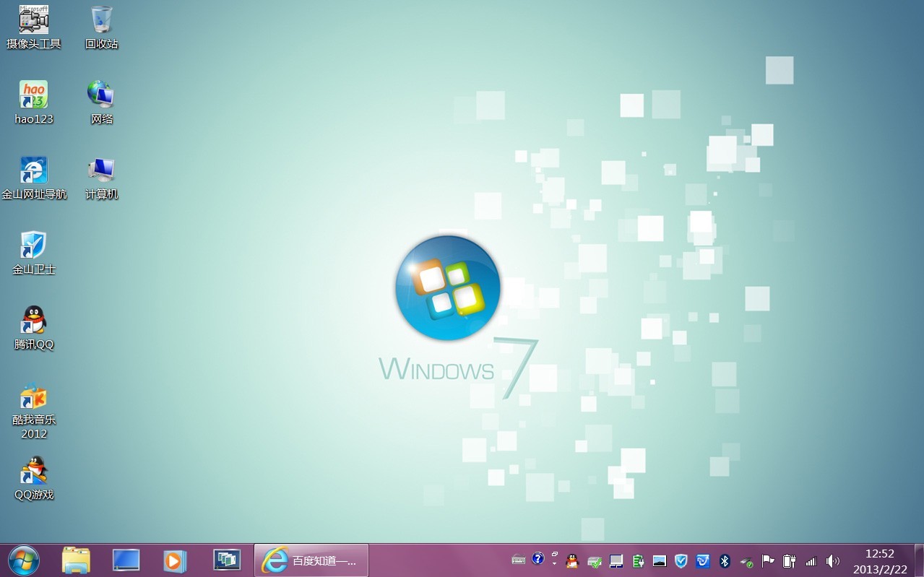Select the 金山卫士 desktop shortcut
Screen dimensions: 924x577
33,253
